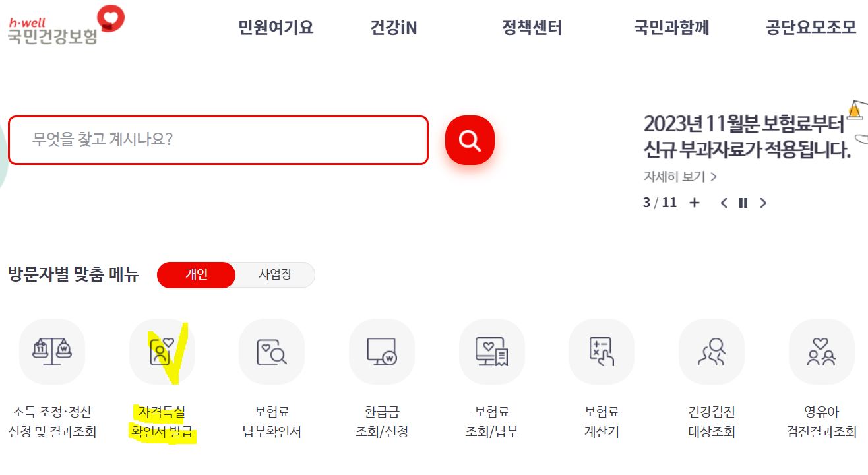The image size is (868, 475).
Task: Open 보험료 납부확인서 service
Action: point(272,351)
